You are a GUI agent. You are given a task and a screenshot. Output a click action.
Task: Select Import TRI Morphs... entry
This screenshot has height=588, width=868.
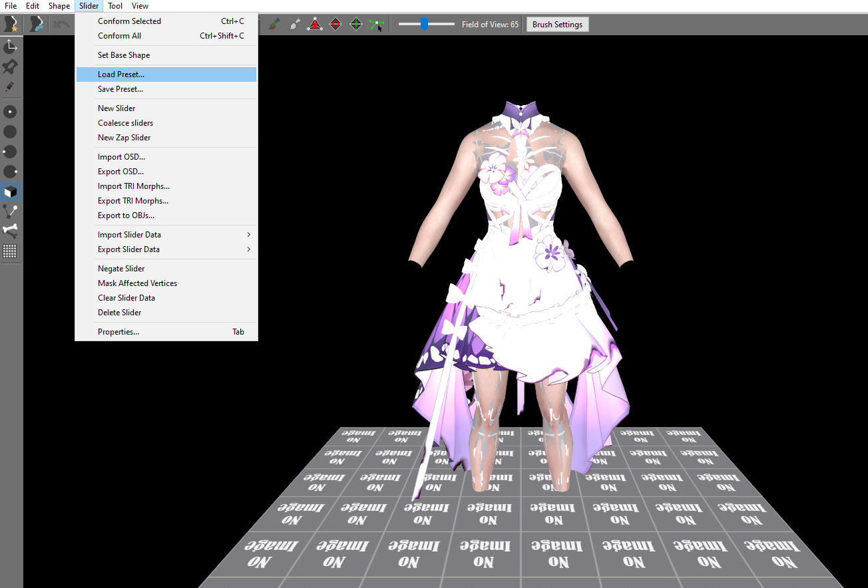166,186
